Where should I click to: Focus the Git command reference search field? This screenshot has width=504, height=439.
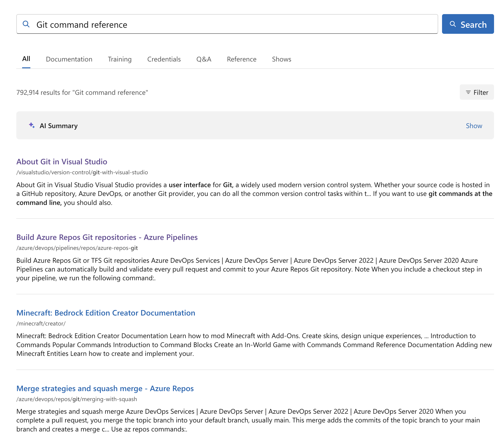coord(227,24)
